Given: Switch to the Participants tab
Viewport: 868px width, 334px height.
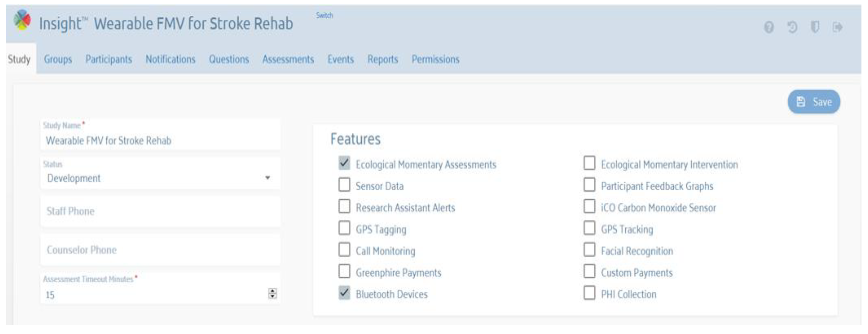Looking at the screenshot, I should pyautogui.click(x=108, y=59).
